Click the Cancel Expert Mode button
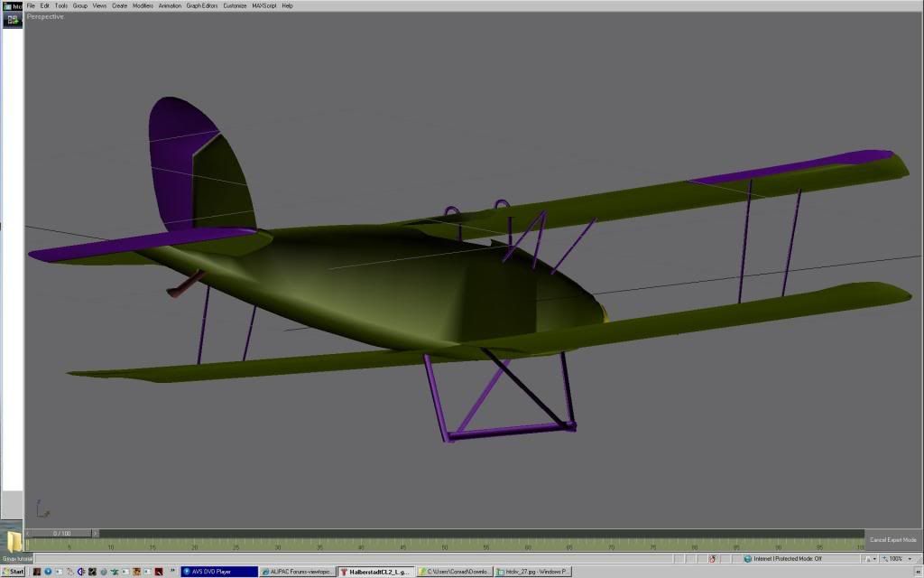The height and width of the screenshot is (578, 924). pos(892,540)
